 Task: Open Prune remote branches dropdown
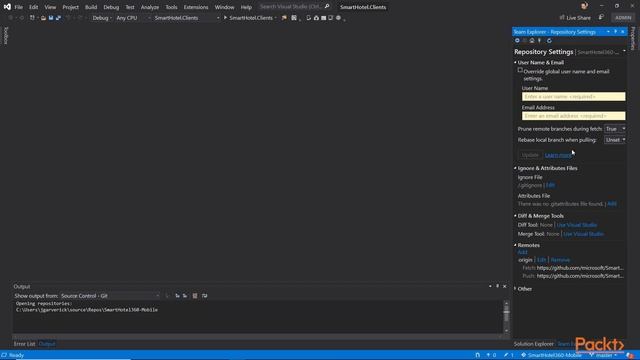615,129
